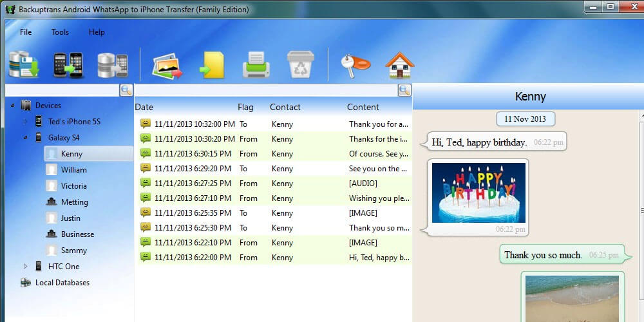Click the application icon in title bar
Image resolution: width=644 pixels, height=322 pixels.
point(11,9)
